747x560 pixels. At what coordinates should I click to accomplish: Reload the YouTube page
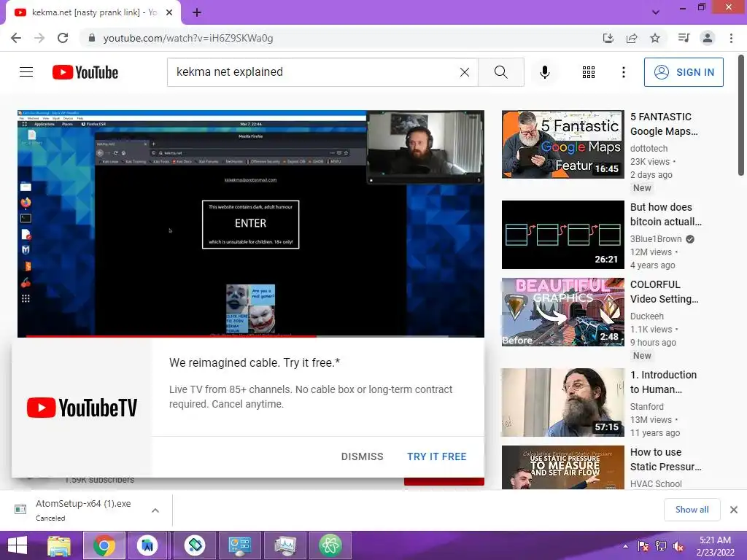[63, 38]
